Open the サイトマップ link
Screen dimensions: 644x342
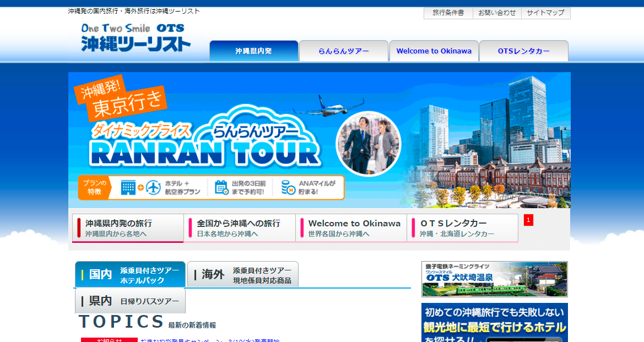click(x=545, y=13)
